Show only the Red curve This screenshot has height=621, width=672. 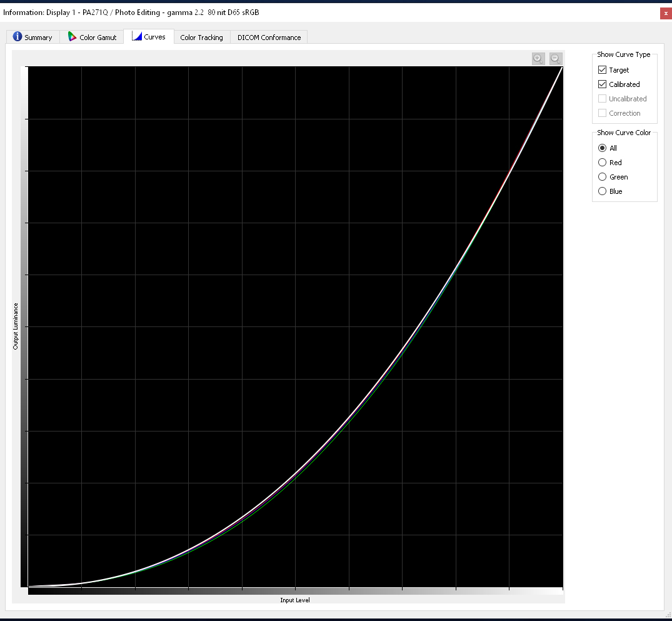point(603,163)
